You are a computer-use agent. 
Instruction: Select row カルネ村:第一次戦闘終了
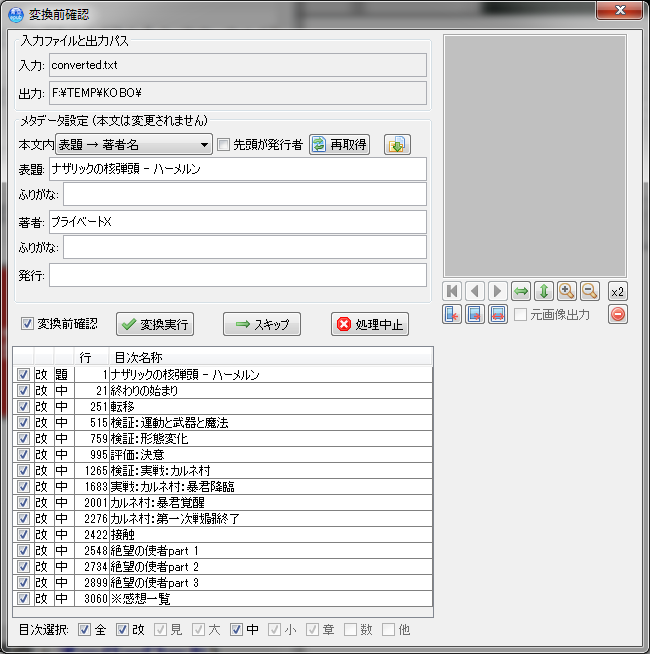click(x=223, y=518)
